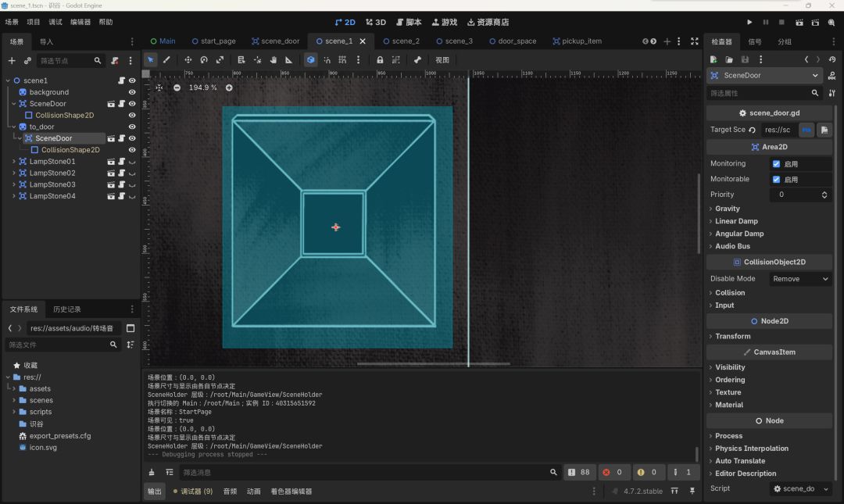
Task: Toggle file system split view icon
Action: pyautogui.click(x=131, y=328)
